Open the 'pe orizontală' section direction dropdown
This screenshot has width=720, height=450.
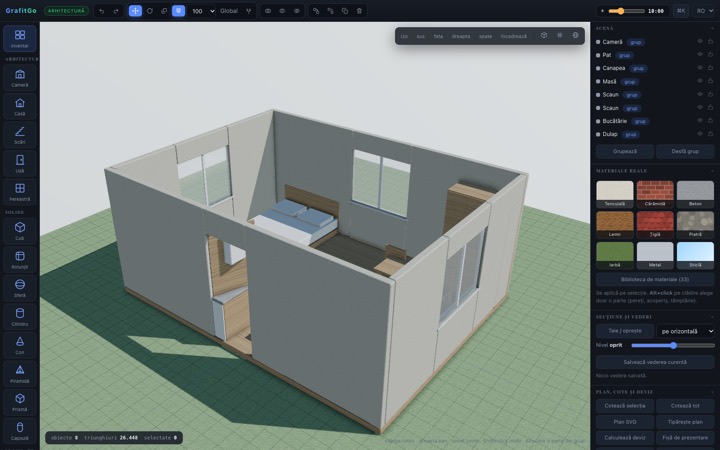point(686,331)
